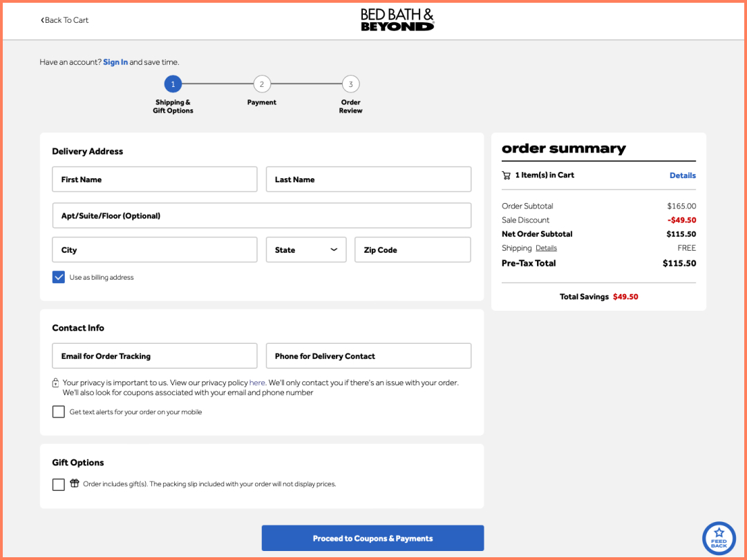Click the Email for Order Tracking field
747x560 pixels.
(x=154, y=356)
